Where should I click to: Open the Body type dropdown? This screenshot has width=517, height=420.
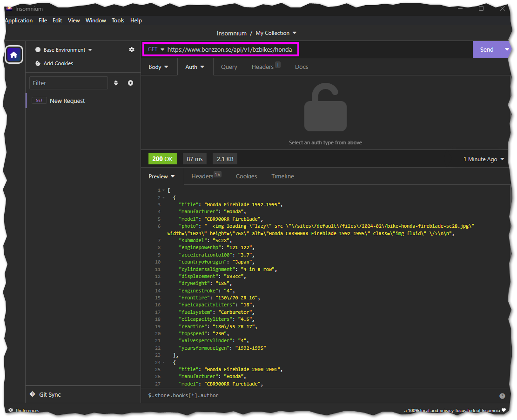click(159, 67)
